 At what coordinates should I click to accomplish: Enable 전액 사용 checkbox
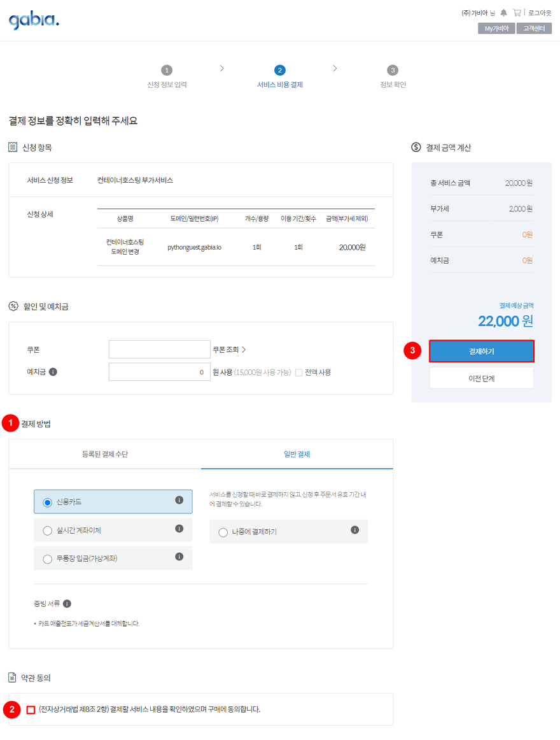click(298, 373)
